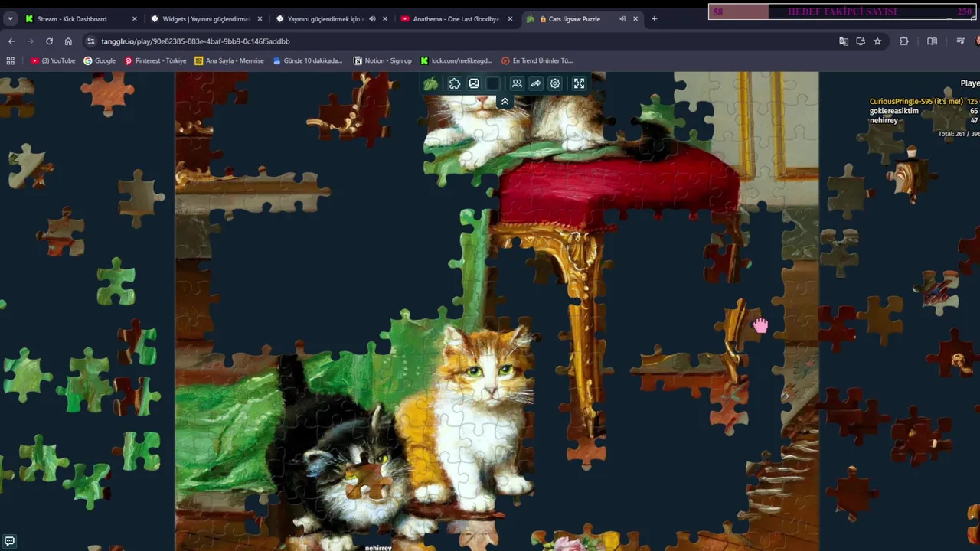Go back to previous page
Viewport: 980px width, 551px height.
click(x=11, y=41)
